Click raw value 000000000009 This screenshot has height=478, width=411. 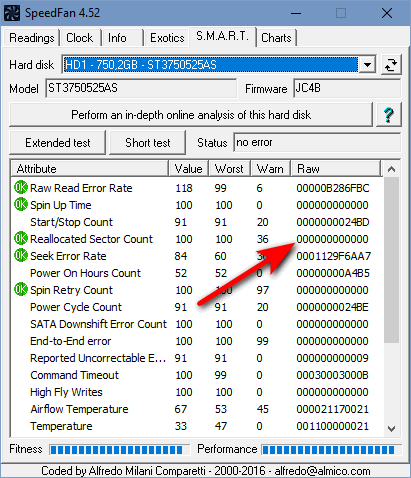tap(333, 358)
